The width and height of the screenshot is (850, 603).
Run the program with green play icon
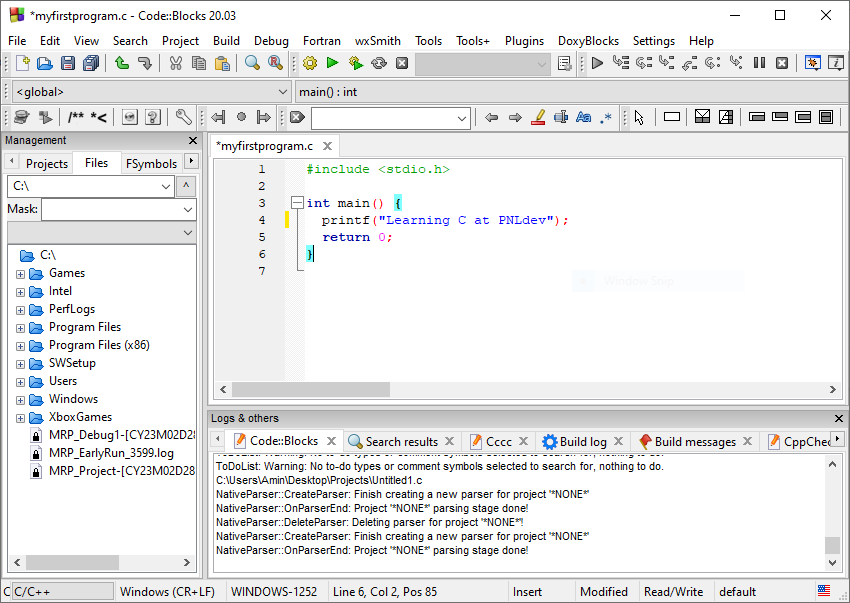(x=332, y=63)
